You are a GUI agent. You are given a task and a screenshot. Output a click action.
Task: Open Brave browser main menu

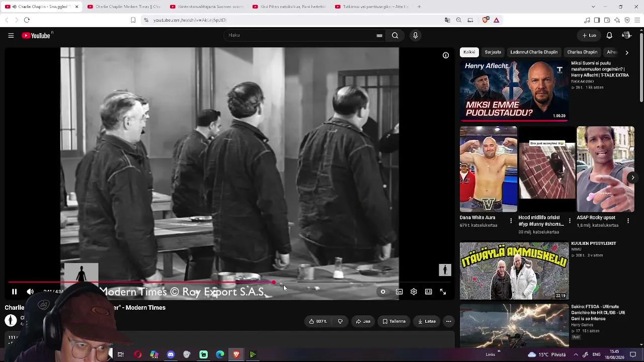[x=637, y=20]
